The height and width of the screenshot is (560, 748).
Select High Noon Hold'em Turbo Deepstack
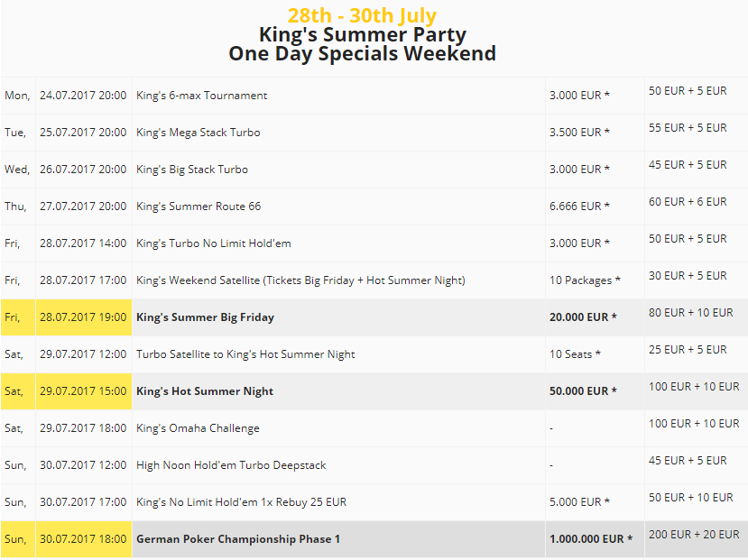pos(231,465)
